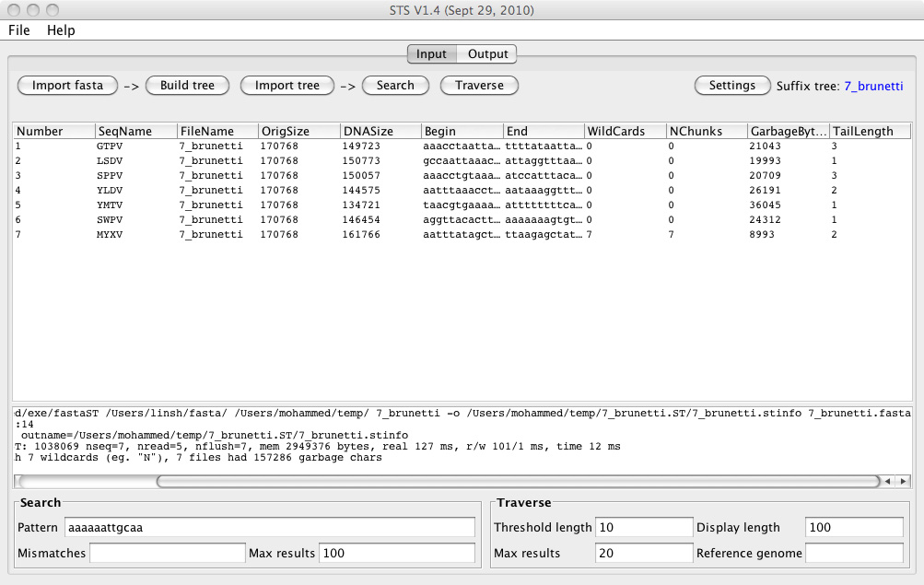Image resolution: width=924 pixels, height=585 pixels.
Task: Focus the Pattern input field
Action: [x=270, y=527]
